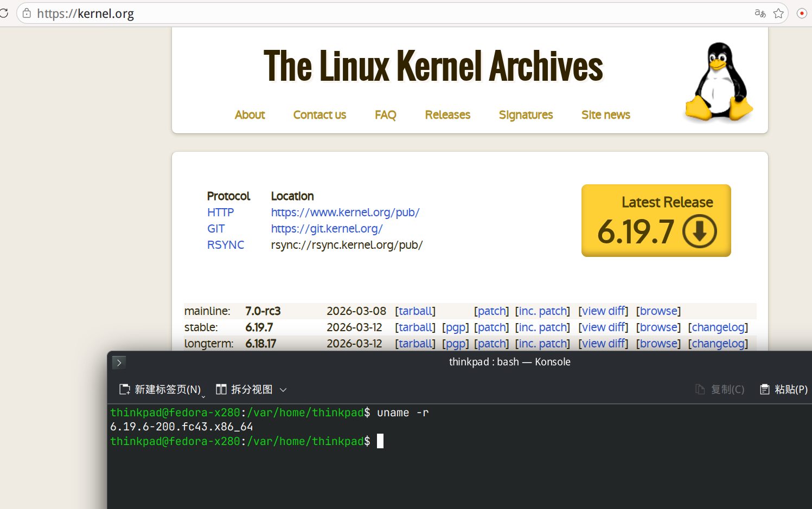Image resolution: width=812 pixels, height=509 pixels.
Task: Click the red record extension icon
Action: coord(802,13)
